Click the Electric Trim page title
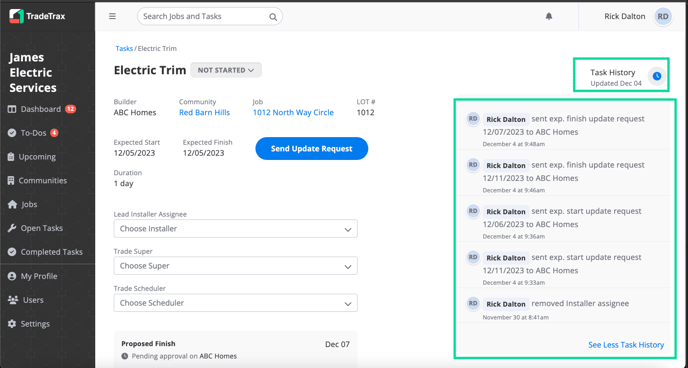 (150, 70)
